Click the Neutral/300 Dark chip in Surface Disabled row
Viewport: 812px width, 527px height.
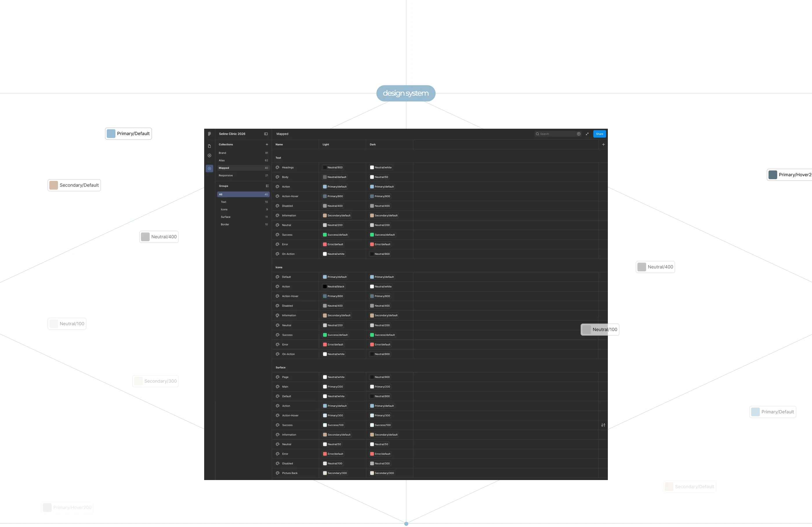(380, 464)
